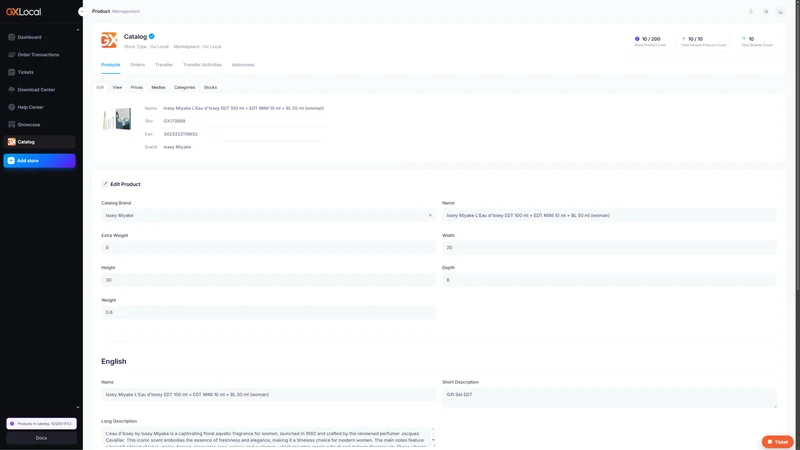Click the Long Description scrollbar down arrow
This screenshot has height=450, width=800.
(x=433, y=440)
